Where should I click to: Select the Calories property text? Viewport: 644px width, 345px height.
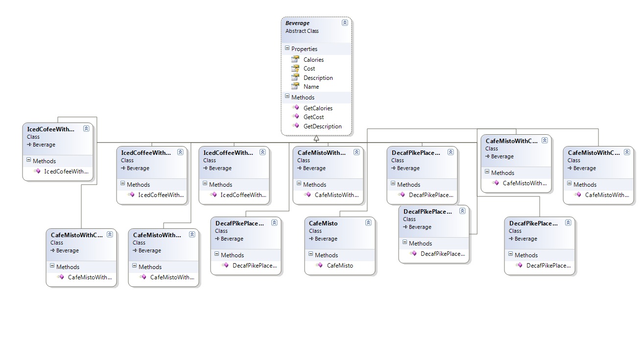click(313, 60)
